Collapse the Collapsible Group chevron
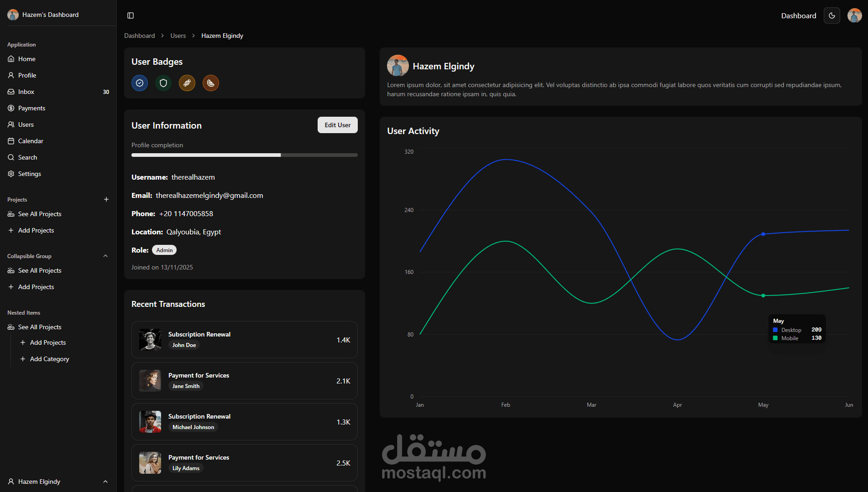This screenshot has width=868, height=492. point(105,256)
